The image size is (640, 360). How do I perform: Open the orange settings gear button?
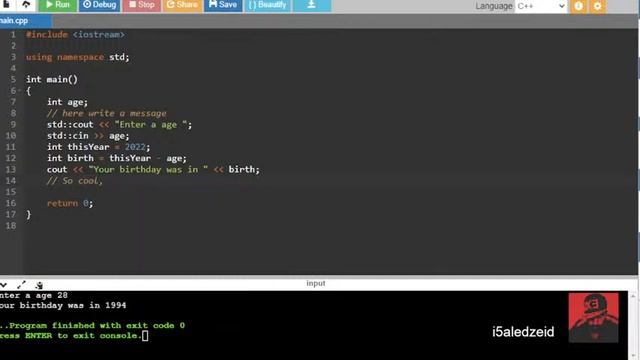click(x=598, y=6)
